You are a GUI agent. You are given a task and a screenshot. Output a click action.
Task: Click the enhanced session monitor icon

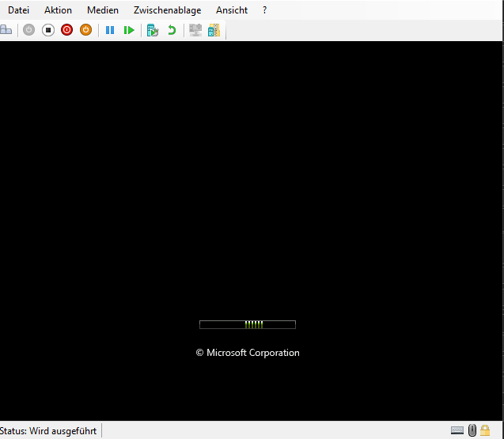tap(195, 30)
